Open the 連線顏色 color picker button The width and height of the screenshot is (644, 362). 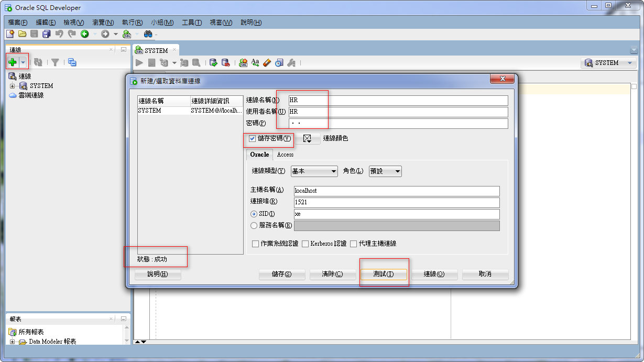308,139
